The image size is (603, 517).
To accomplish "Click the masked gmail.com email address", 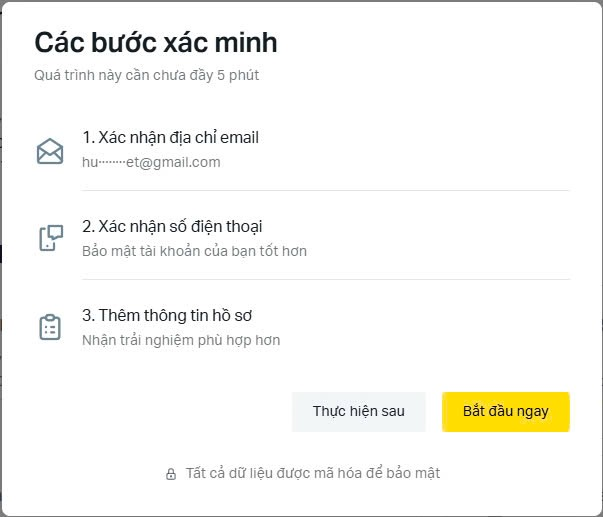I will (151, 162).
